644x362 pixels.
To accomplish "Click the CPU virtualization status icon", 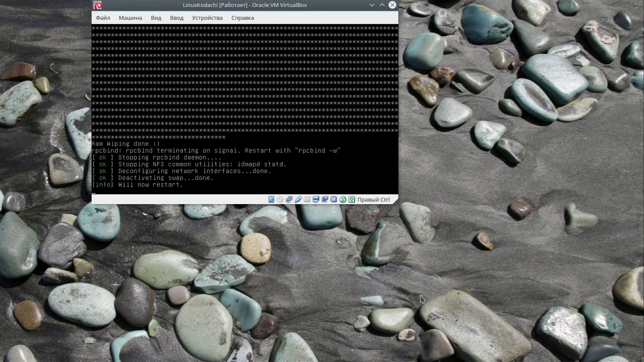I will coord(334,200).
